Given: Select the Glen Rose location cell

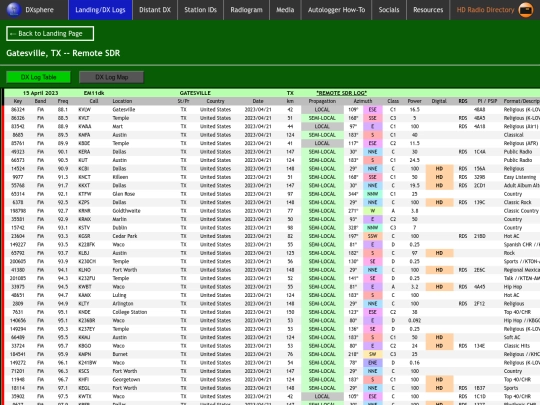Looking at the screenshot, I should 123,194.
